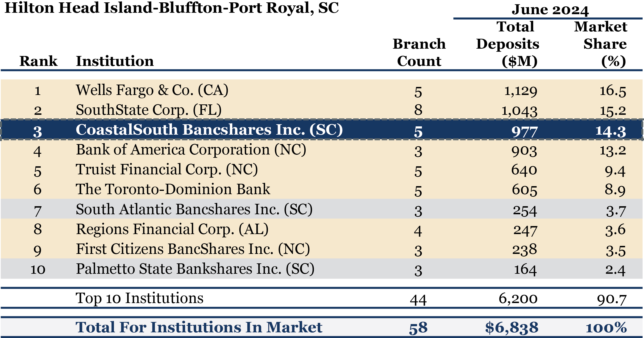The image size is (644, 338).
Task: Select Regions Financial Corp. (AL) name
Action: 172,229
